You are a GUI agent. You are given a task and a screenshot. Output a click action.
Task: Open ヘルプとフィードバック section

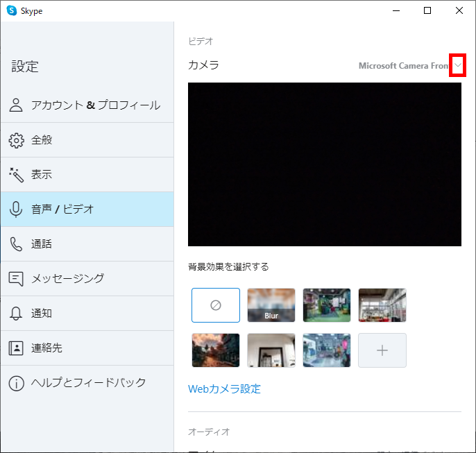tap(87, 383)
